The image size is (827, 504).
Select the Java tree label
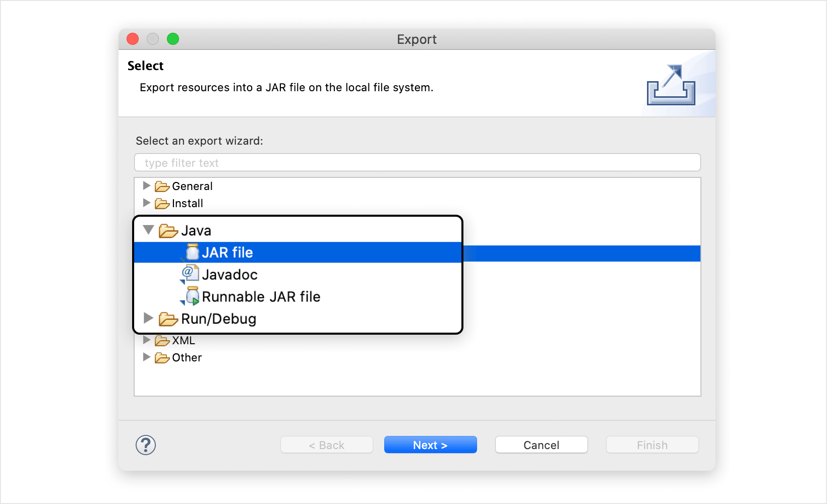click(x=196, y=231)
